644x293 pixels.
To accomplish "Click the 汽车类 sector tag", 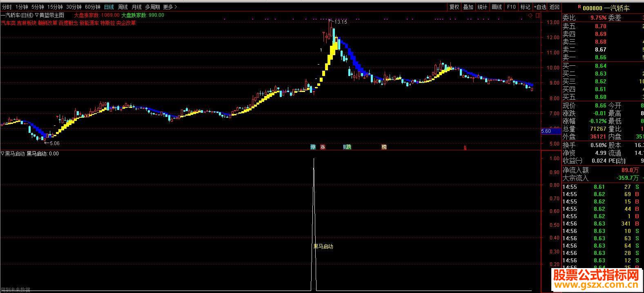I will coord(8,23).
